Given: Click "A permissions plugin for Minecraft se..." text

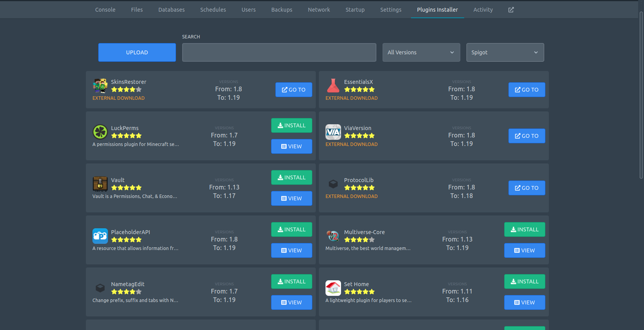Looking at the screenshot, I should (136, 144).
